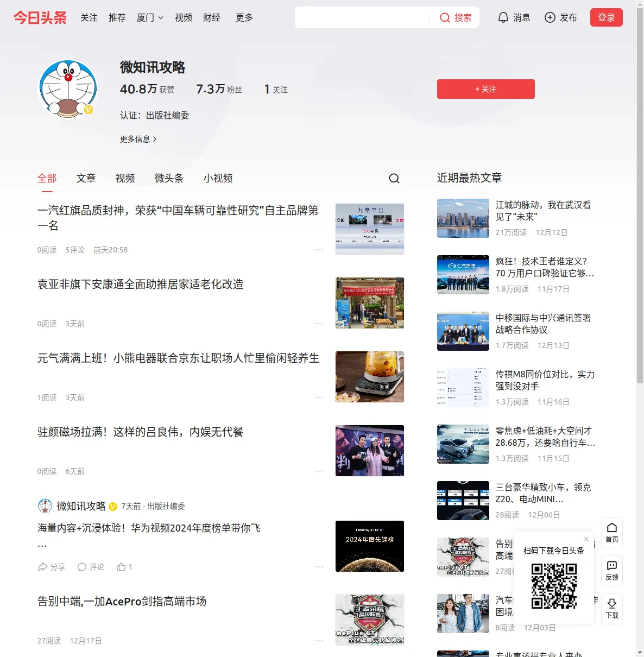
Task: Open the 更多 navigation menu
Action: pyautogui.click(x=244, y=18)
